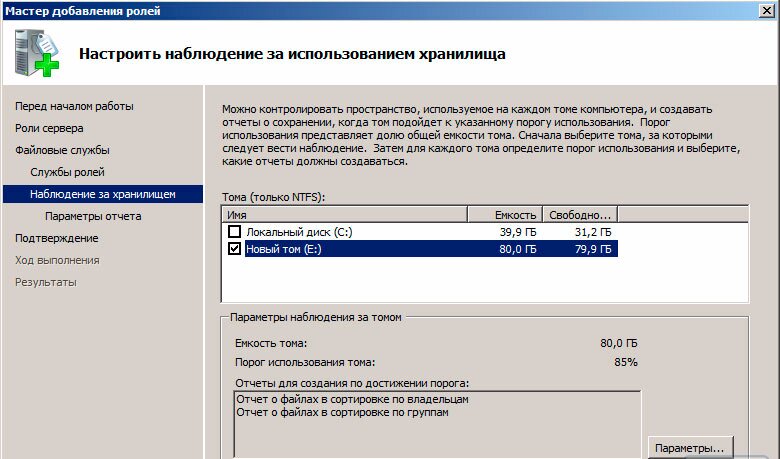
Task: Click the Ход выполнения step label
Action: 57,260
